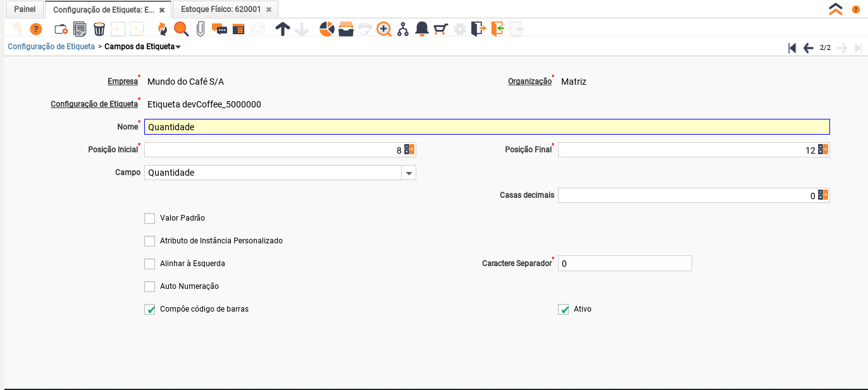Image resolution: width=868 pixels, height=390 pixels.
Task: Open Campos da Etiqueta breadcrumb dropdown
Action: tap(178, 47)
